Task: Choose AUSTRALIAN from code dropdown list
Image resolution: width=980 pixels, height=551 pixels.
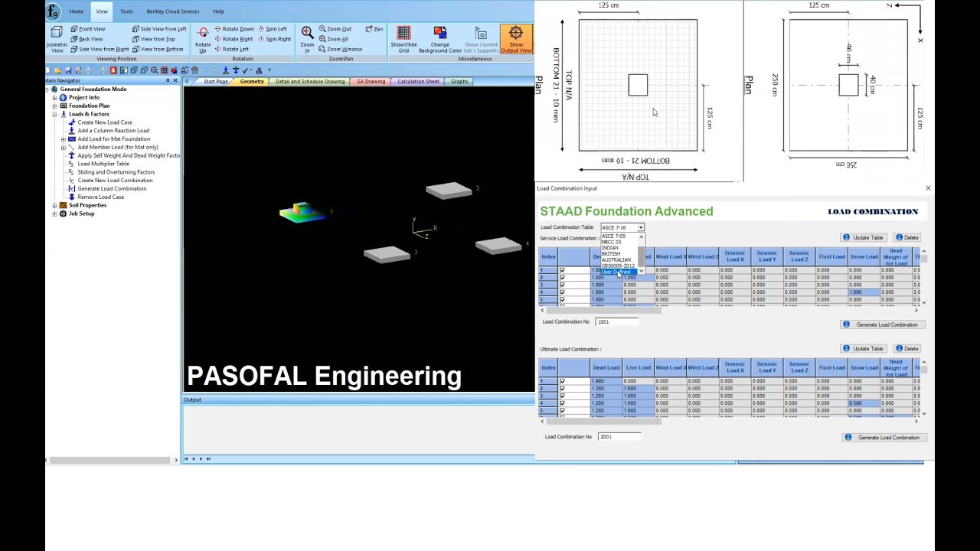Action: click(616, 260)
